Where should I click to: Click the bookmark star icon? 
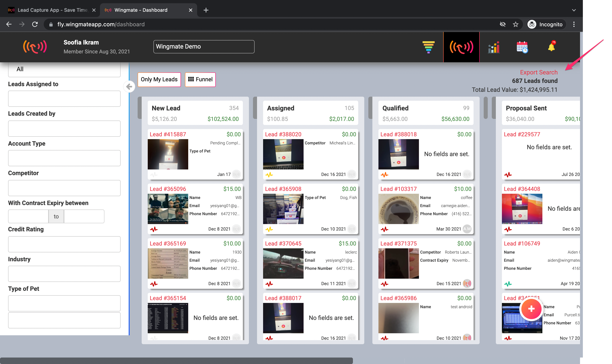click(515, 24)
